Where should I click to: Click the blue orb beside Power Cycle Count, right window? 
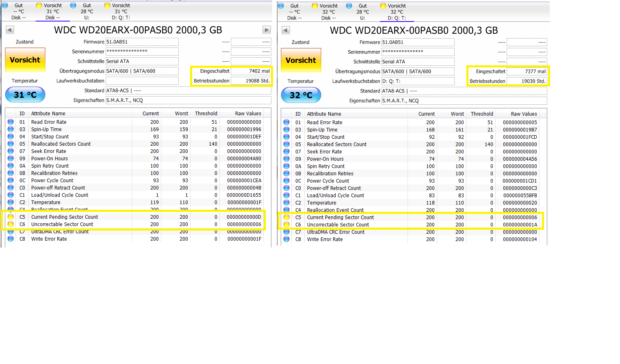tap(286, 181)
